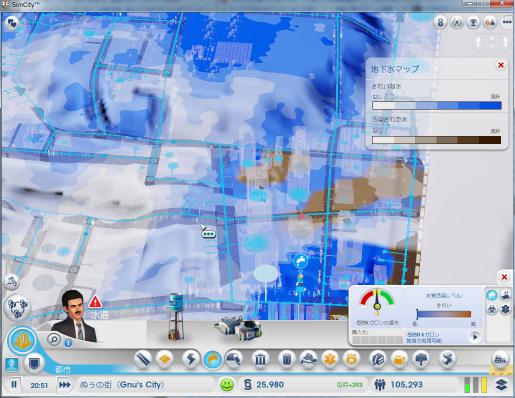Open the population panel showing 105.293
The width and height of the screenshot is (515, 398).
398,385
